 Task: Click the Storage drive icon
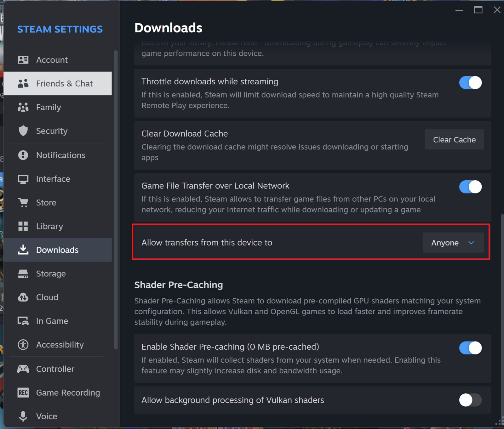click(x=23, y=274)
